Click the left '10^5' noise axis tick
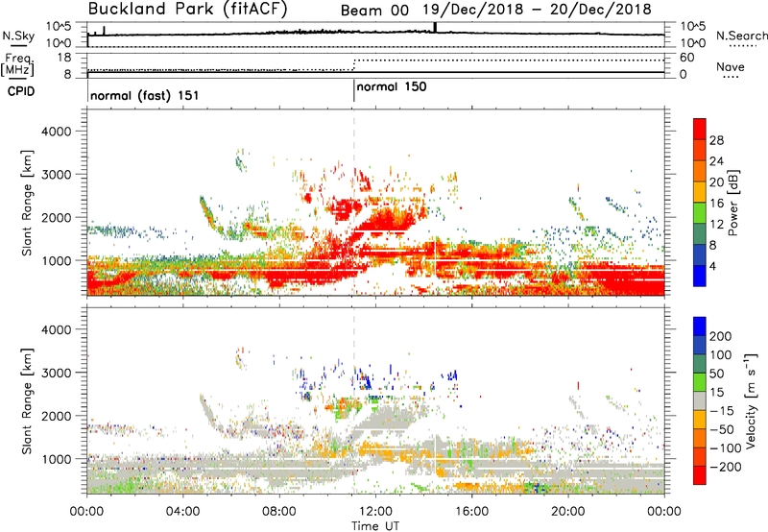This screenshot has height=532, width=768. (59, 26)
